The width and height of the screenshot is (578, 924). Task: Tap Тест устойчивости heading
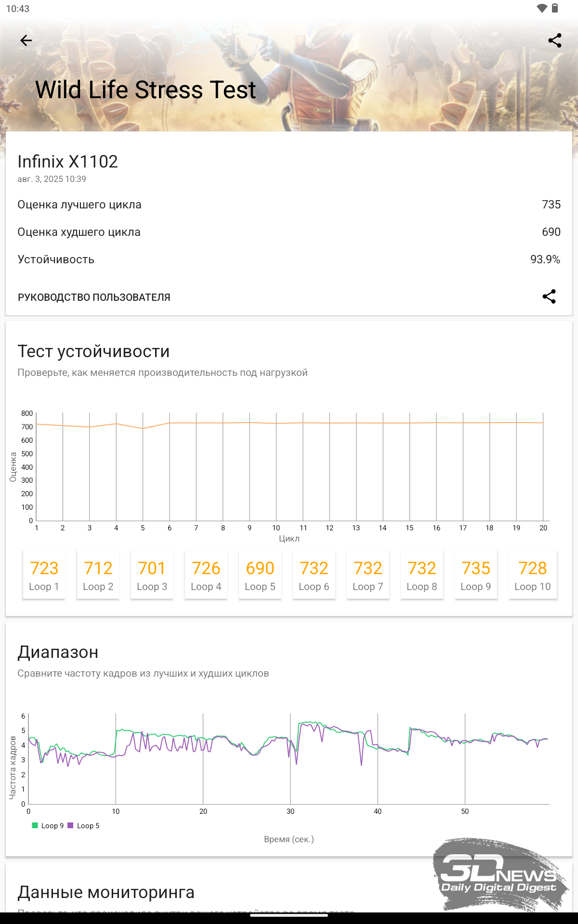pyautogui.click(x=93, y=352)
